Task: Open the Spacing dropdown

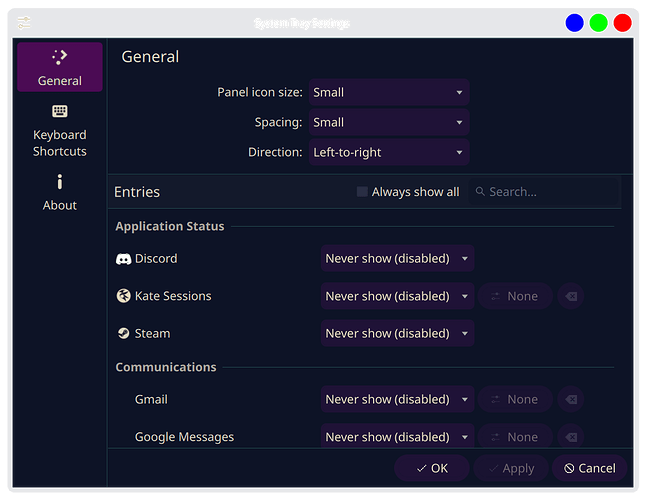Action: coord(388,122)
